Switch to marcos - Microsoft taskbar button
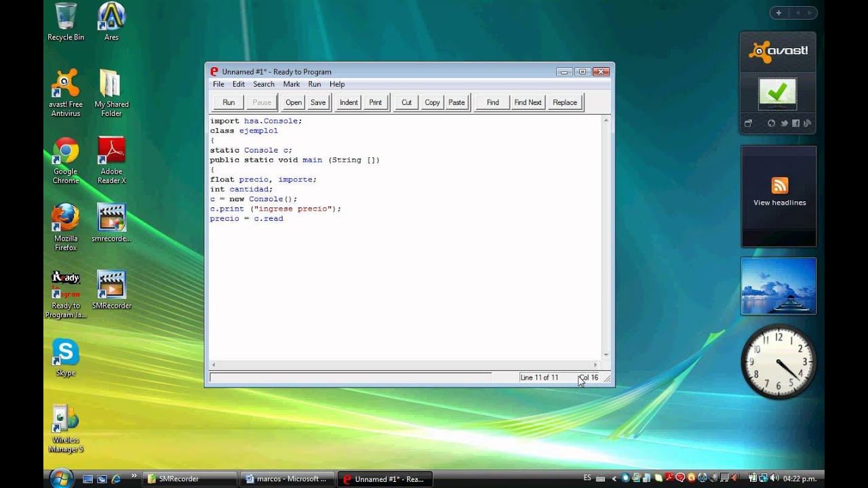868x488 pixels. coord(288,479)
